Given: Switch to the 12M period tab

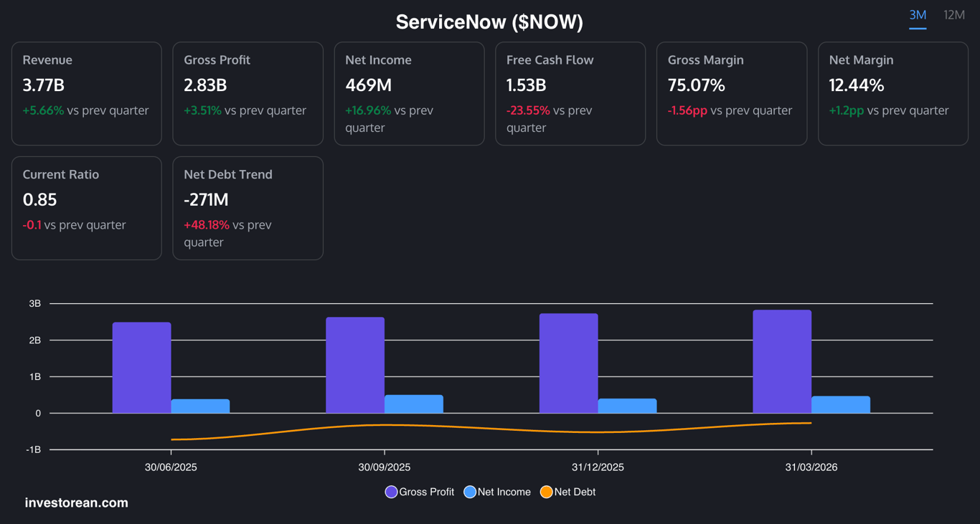Looking at the screenshot, I should [954, 15].
